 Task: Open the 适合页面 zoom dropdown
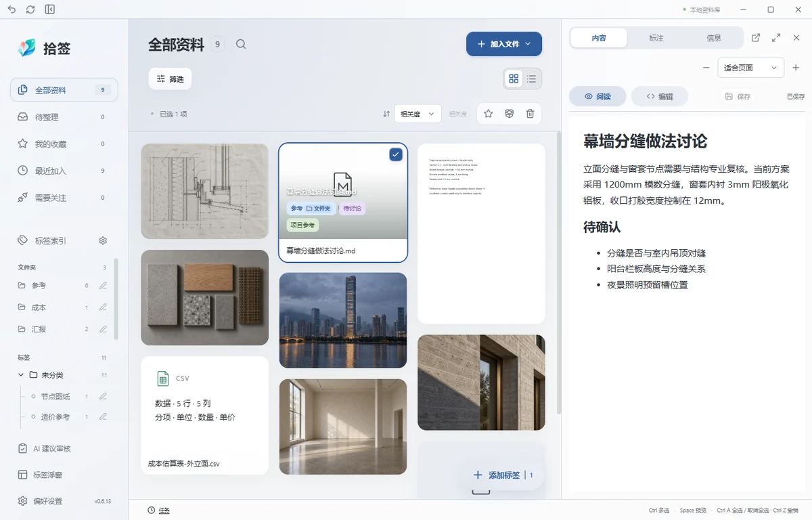tap(750, 68)
